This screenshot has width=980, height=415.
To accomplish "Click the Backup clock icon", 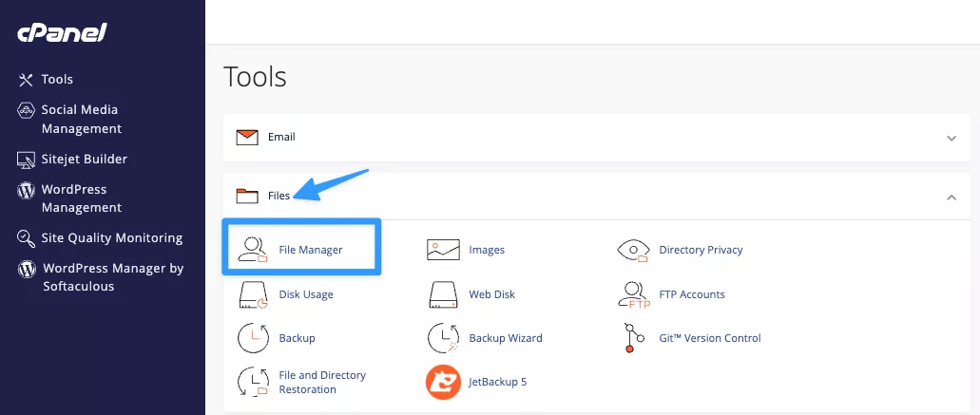I will pos(253,338).
